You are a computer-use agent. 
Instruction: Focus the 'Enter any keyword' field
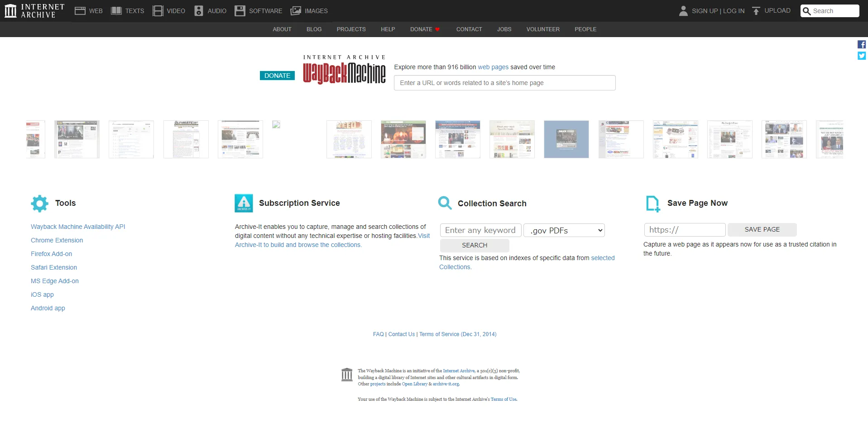(480, 230)
